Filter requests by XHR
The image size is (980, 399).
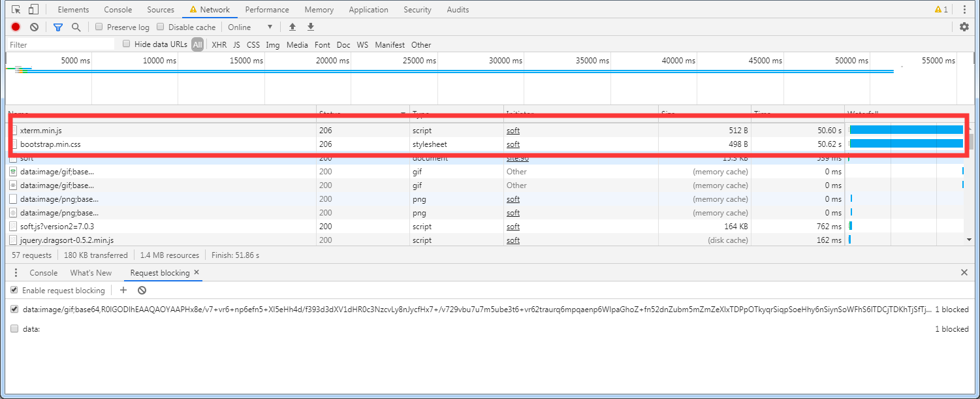[x=219, y=44]
